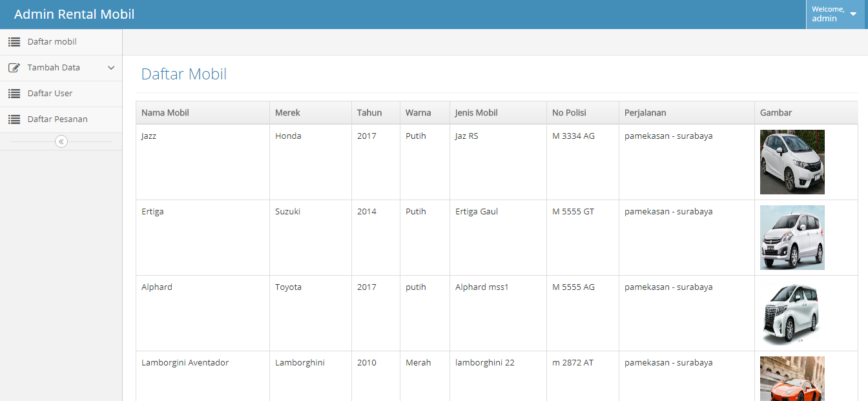Click the Ertiga Gaul type cell

498,238
